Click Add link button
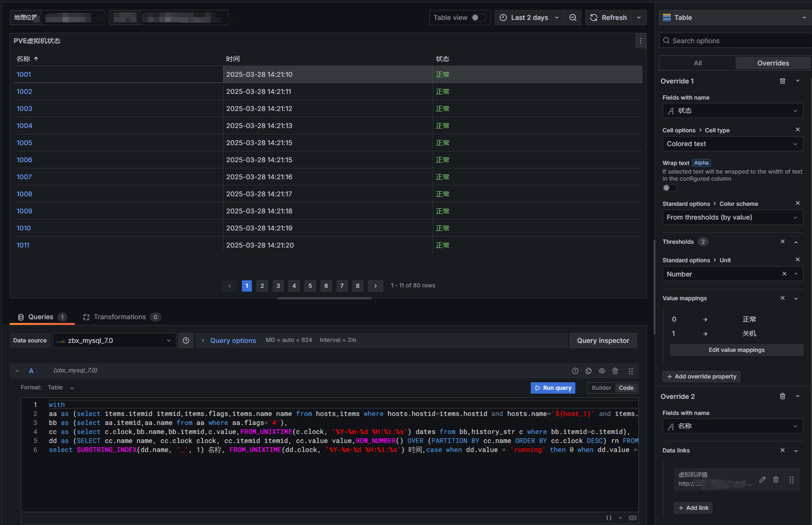The width and height of the screenshot is (812, 525). [x=693, y=508]
